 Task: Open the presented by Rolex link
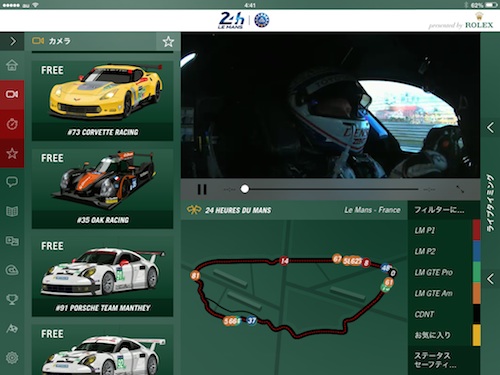coord(461,22)
